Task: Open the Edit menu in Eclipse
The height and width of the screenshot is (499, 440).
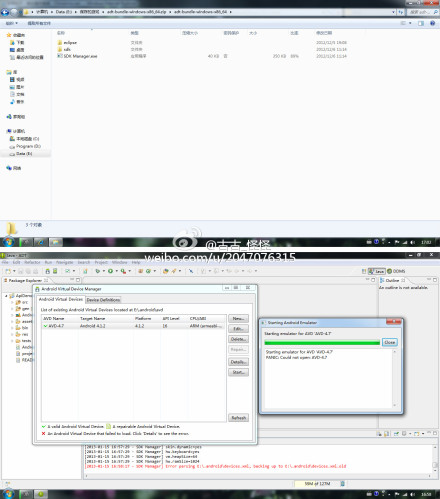Action: click(16, 262)
